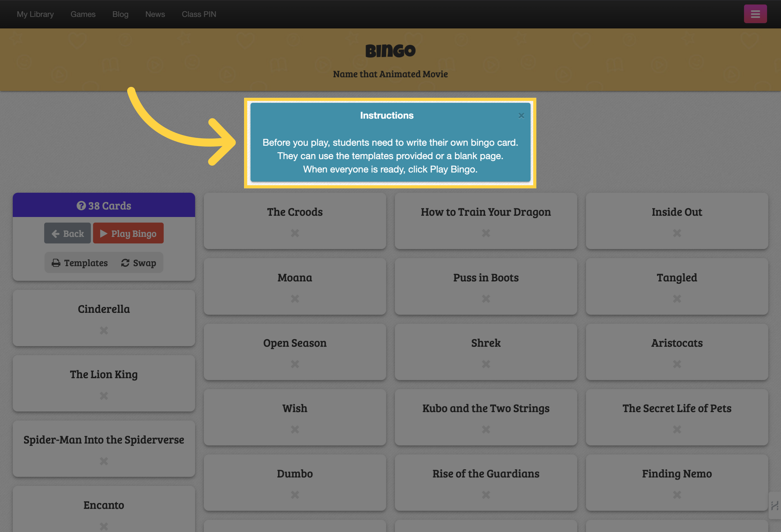Delete The Secret Life of Pets X
The height and width of the screenshot is (532, 781).
pyautogui.click(x=677, y=429)
